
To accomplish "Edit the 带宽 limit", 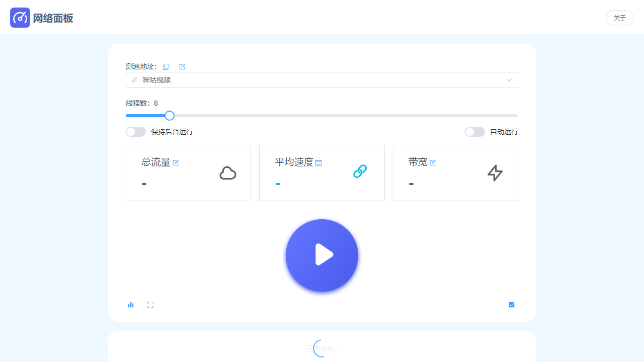I will pyautogui.click(x=433, y=163).
